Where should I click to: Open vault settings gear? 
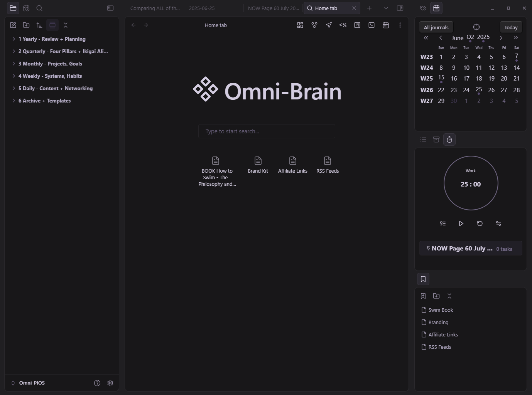tap(110, 383)
